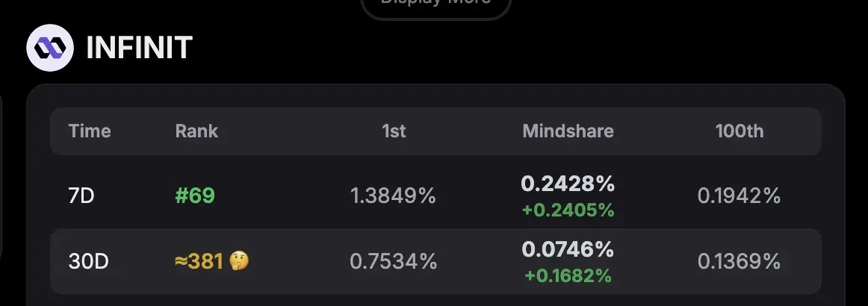868x306 pixels.
Task: Sort by the Time column header
Action: point(90,131)
